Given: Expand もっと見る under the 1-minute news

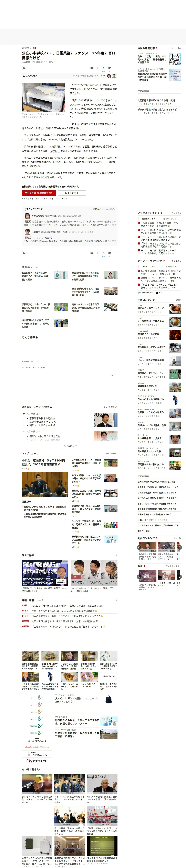Looking at the screenshot, I should (70, 446).
